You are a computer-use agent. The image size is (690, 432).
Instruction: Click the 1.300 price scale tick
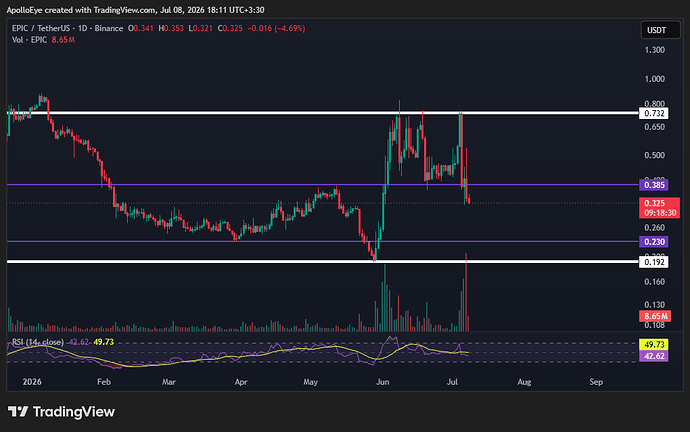[x=654, y=50]
